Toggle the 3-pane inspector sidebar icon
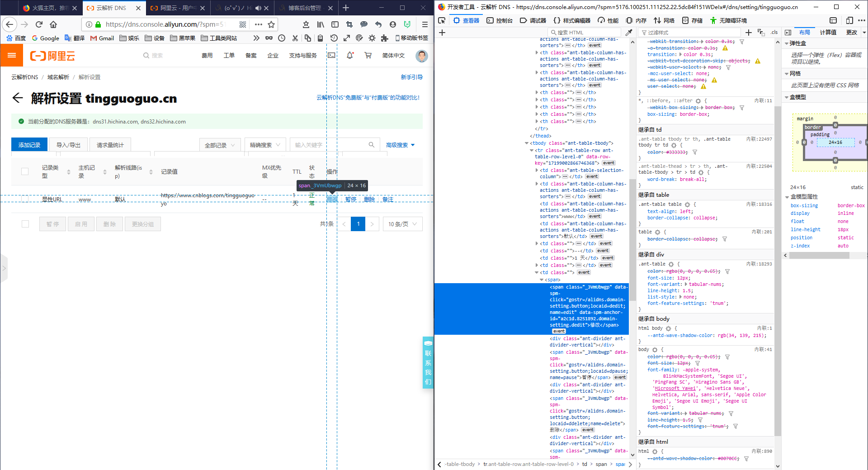The width and height of the screenshot is (868, 470). point(788,32)
